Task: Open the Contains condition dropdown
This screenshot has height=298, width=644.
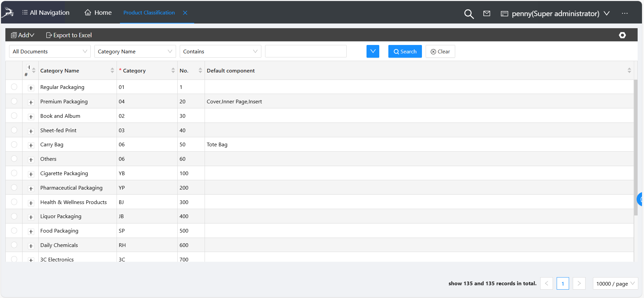Action: coord(220,51)
